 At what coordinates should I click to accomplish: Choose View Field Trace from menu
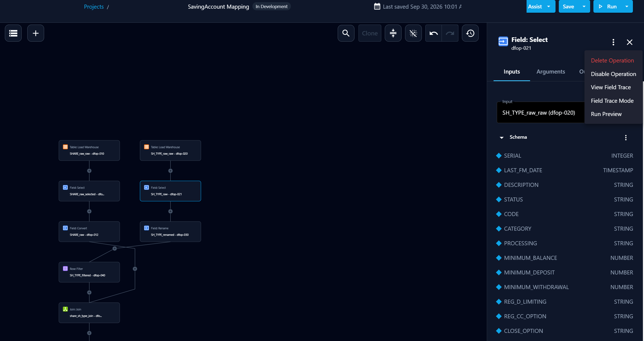click(611, 87)
